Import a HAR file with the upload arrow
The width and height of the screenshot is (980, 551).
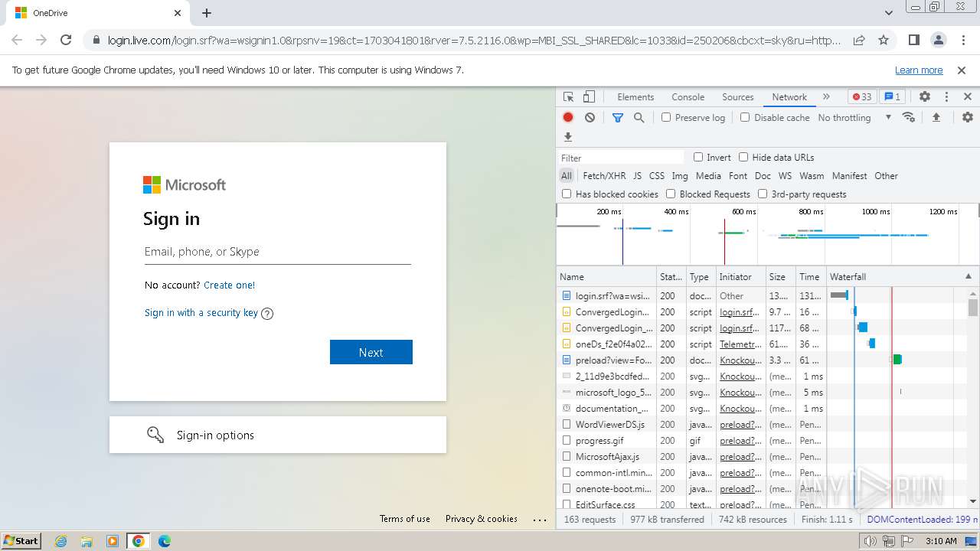[936, 118]
